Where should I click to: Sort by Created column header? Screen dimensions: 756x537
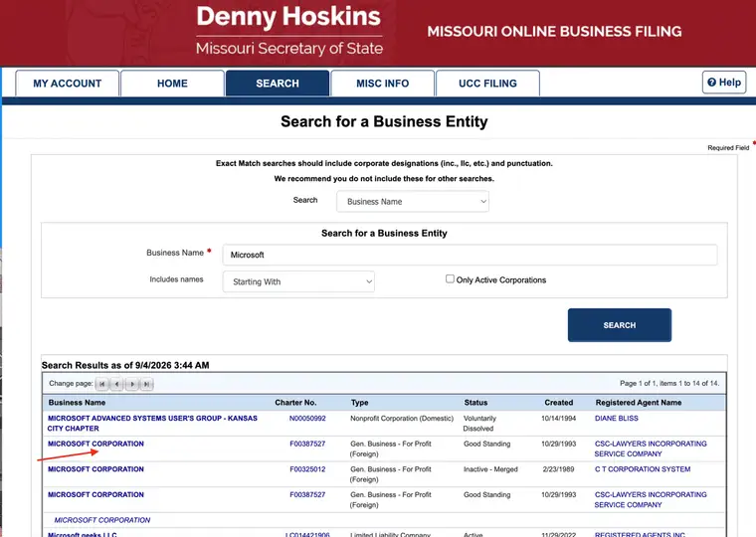pos(559,403)
